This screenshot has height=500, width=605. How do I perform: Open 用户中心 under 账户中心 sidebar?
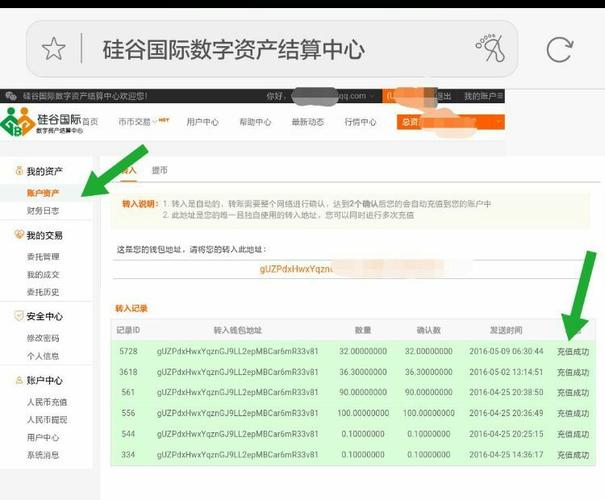[43, 438]
